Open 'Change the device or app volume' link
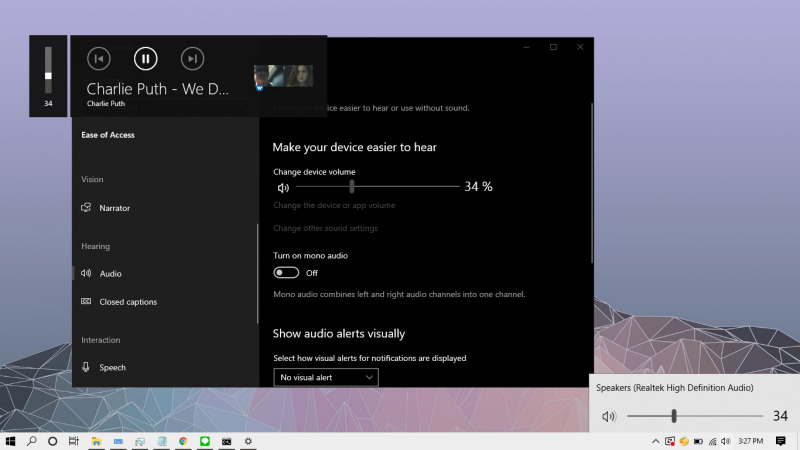800x450 pixels. 334,205
